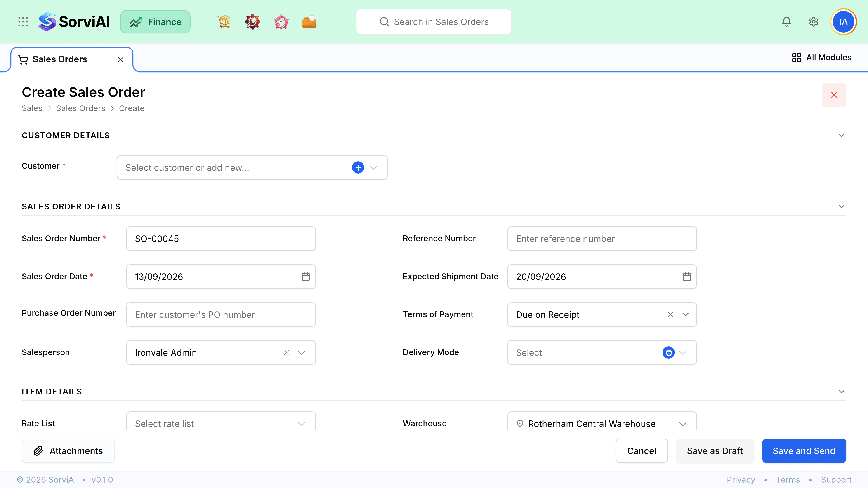This screenshot has width=868, height=488.
Task: Open calendar for Expected Shipment Date
Action: 687,277
